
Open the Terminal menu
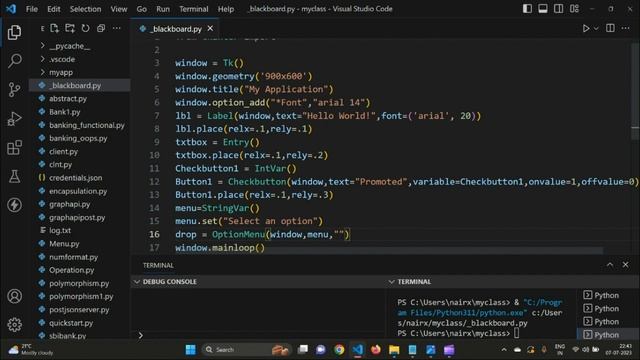[193, 9]
